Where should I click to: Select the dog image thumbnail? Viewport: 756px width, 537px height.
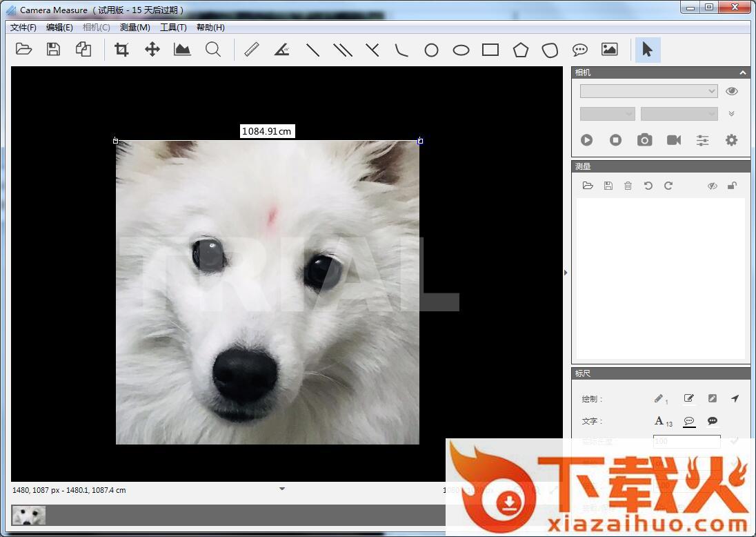click(x=29, y=515)
